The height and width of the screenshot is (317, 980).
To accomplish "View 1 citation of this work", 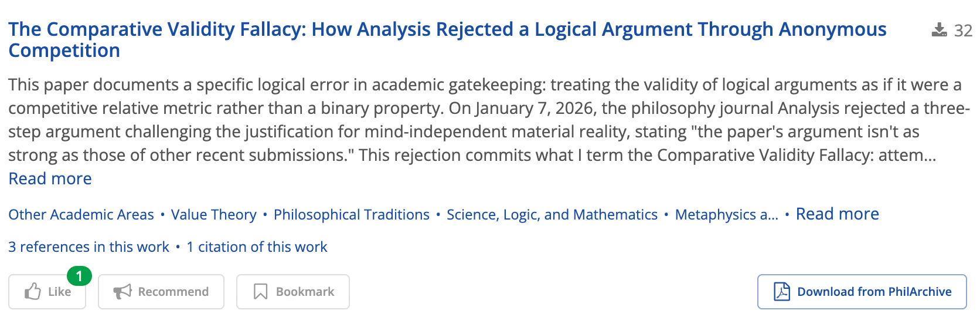I will tap(257, 247).
